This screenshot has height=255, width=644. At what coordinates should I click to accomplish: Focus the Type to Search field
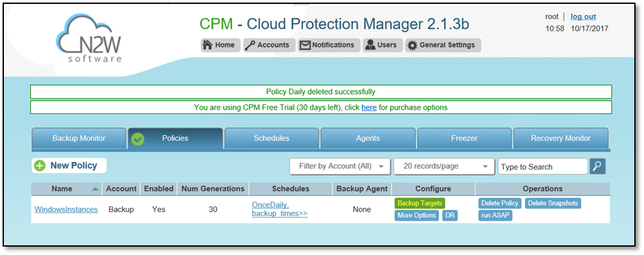[543, 167]
